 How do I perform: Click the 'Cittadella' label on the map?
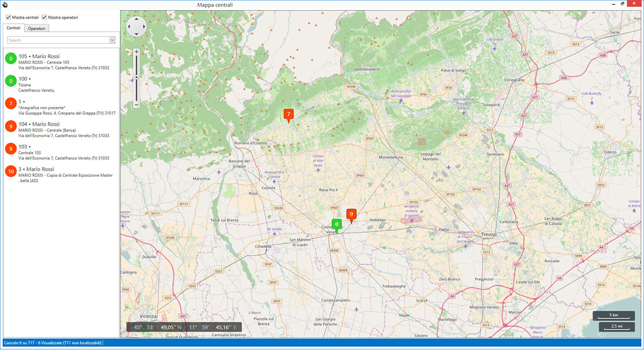point(263,246)
